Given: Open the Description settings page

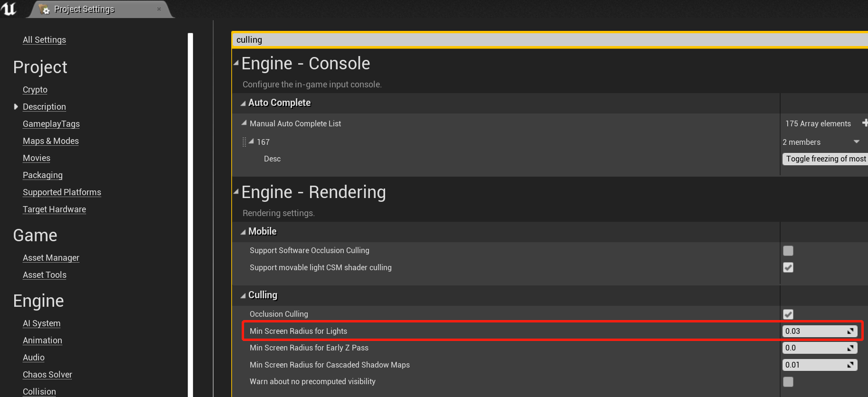Looking at the screenshot, I should [44, 107].
